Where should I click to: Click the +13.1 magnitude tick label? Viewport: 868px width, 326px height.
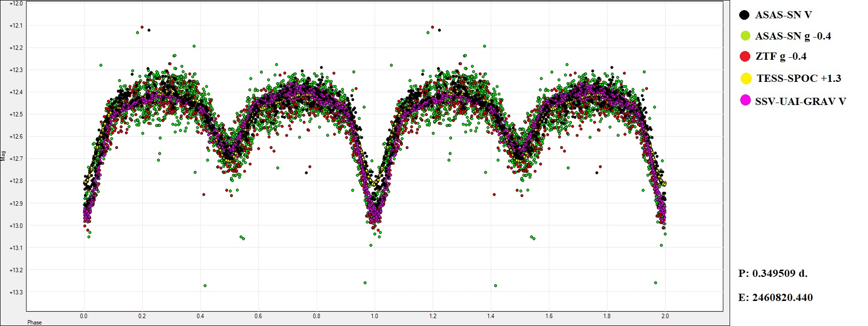pyautogui.click(x=16, y=248)
